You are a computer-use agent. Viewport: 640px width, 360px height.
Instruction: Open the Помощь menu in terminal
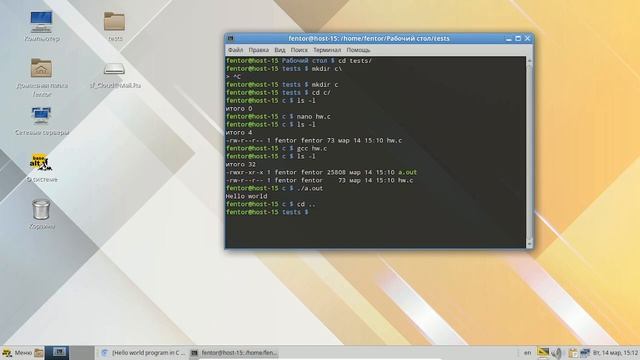tap(358, 50)
